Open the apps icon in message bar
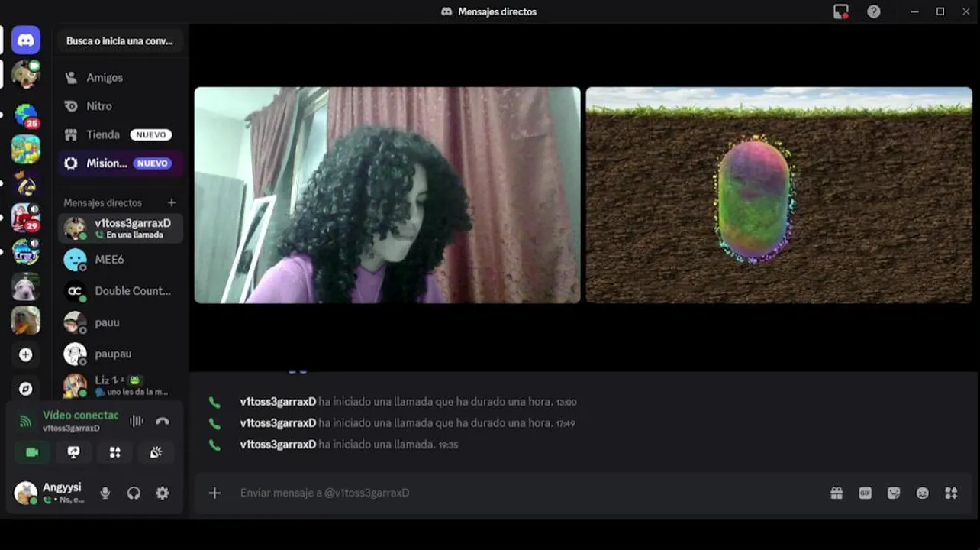 tap(951, 493)
